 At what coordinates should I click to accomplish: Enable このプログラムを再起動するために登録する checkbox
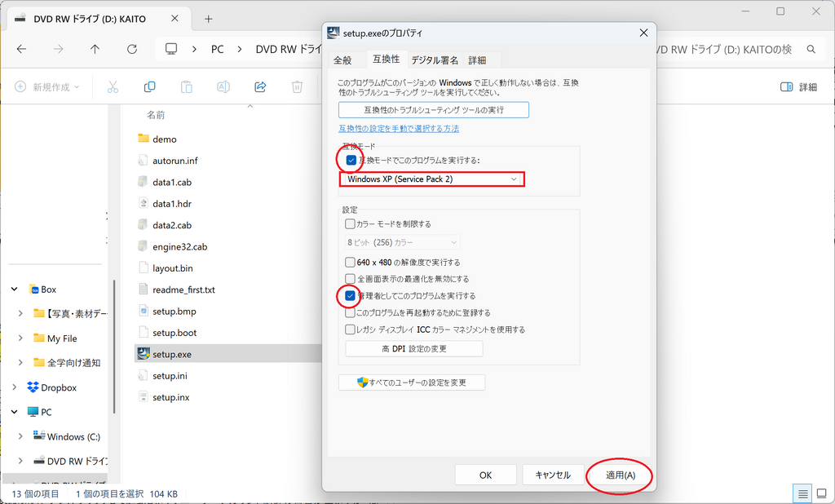[350, 312]
